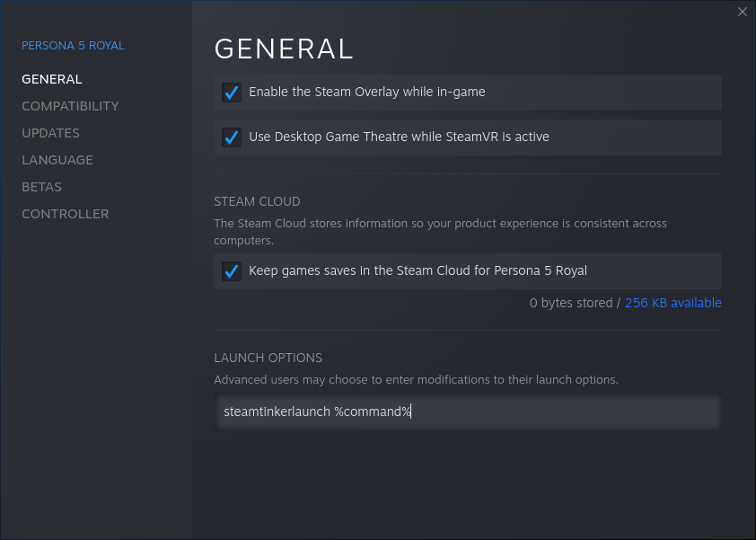756x540 pixels.
Task: Open the BETAS section
Action: coord(41,187)
